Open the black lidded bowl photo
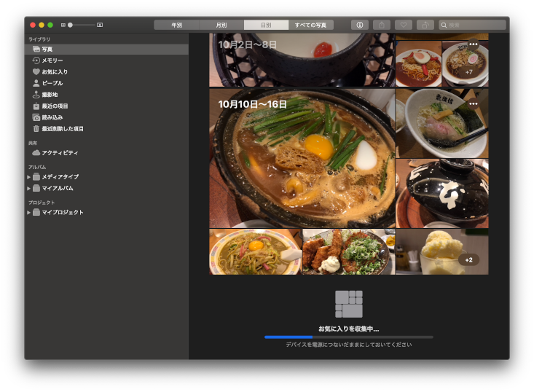This screenshot has height=392, width=534. click(442, 193)
